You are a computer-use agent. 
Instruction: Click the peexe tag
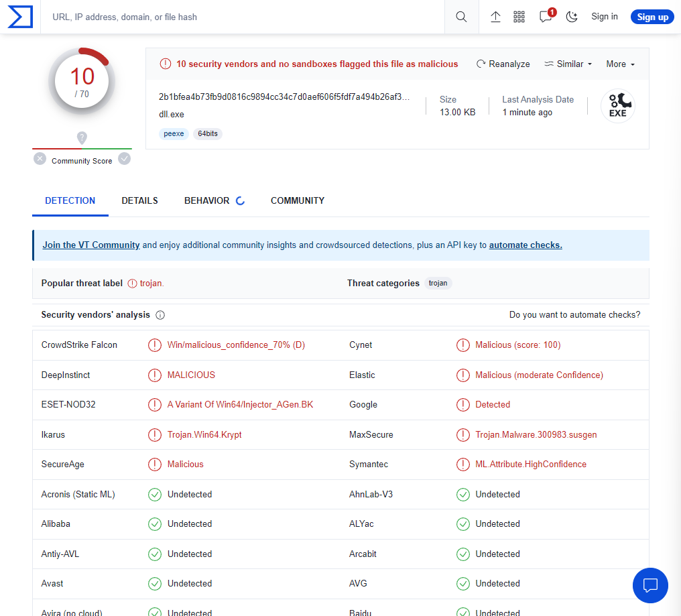174,134
